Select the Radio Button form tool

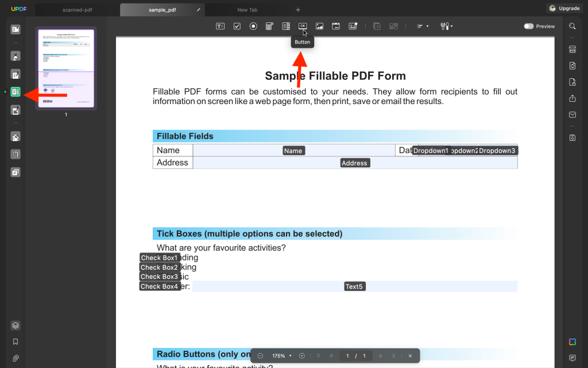[253, 26]
